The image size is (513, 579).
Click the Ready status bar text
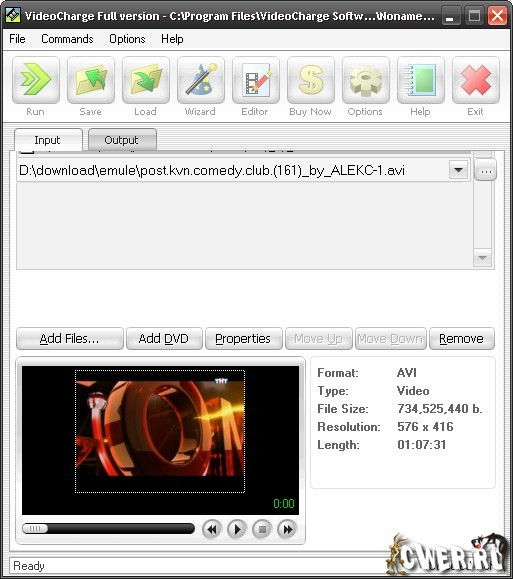[29, 566]
